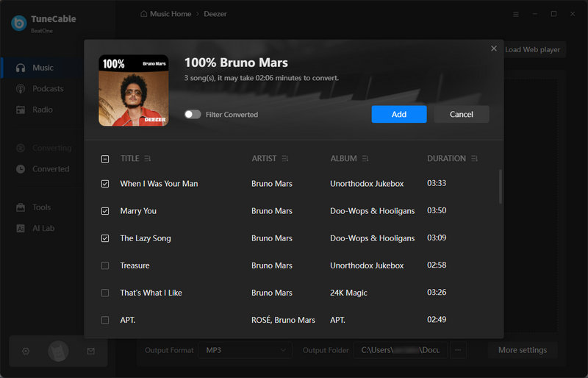The height and width of the screenshot is (378, 588).
Task: Select the When I Was Your Man title
Action: (x=159, y=184)
